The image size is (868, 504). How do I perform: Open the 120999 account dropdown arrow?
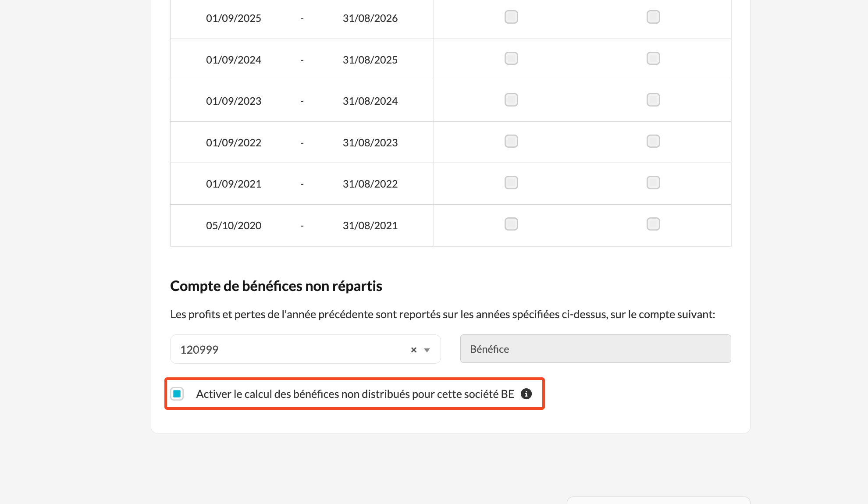pyautogui.click(x=427, y=350)
